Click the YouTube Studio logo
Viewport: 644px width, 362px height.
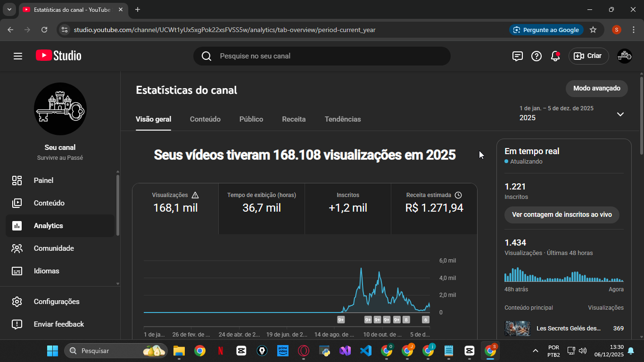58,56
